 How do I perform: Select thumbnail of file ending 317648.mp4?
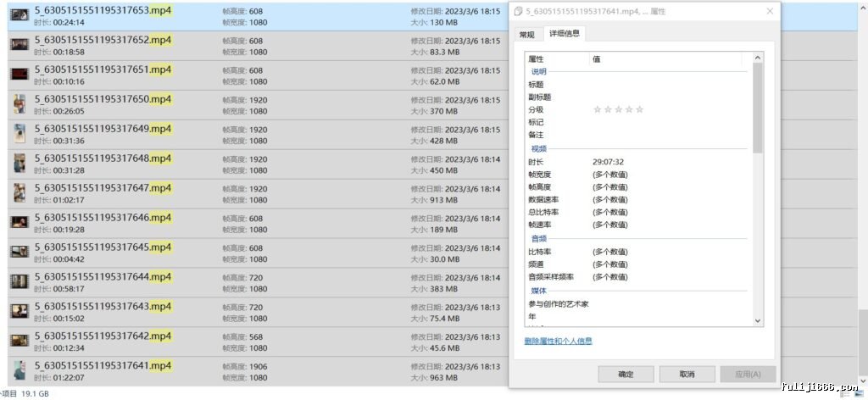[19, 164]
